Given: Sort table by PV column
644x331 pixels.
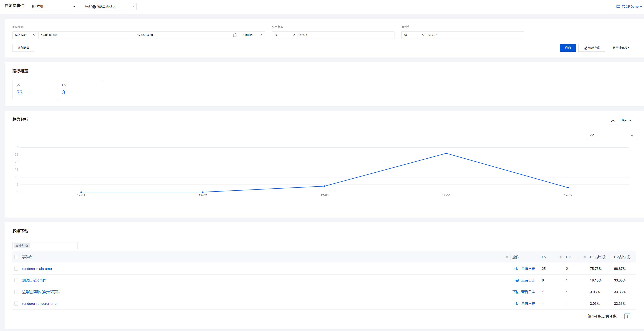Looking at the screenshot, I should (561, 257).
